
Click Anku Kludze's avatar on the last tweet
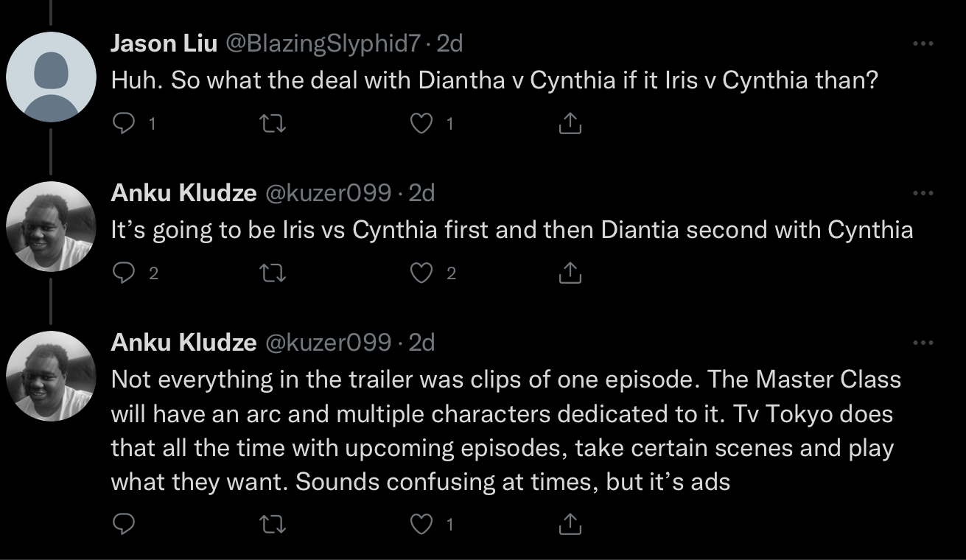click(50, 376)
